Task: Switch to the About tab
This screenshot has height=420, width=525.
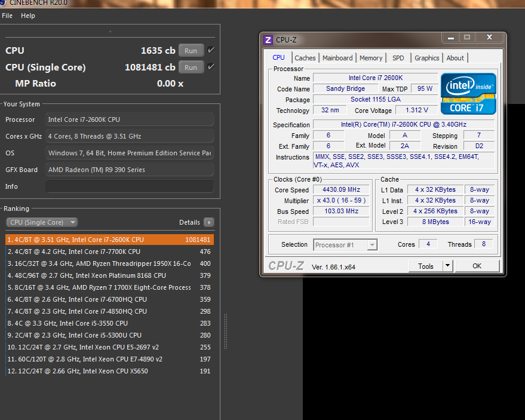Action: point(455,58)
